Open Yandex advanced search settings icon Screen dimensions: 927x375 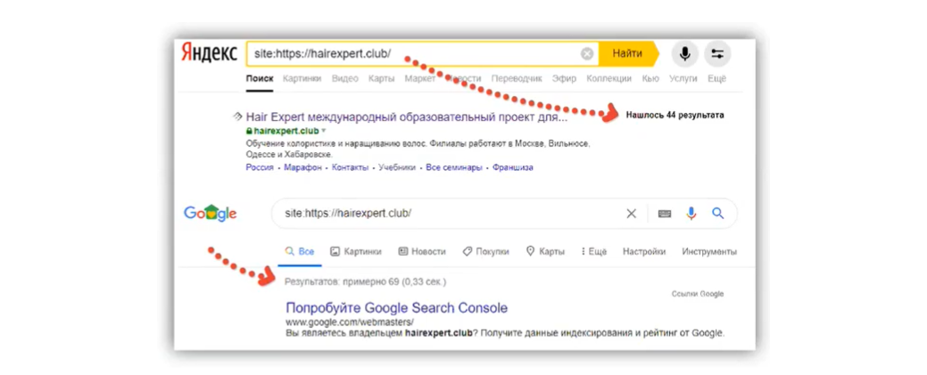(717, 54)
